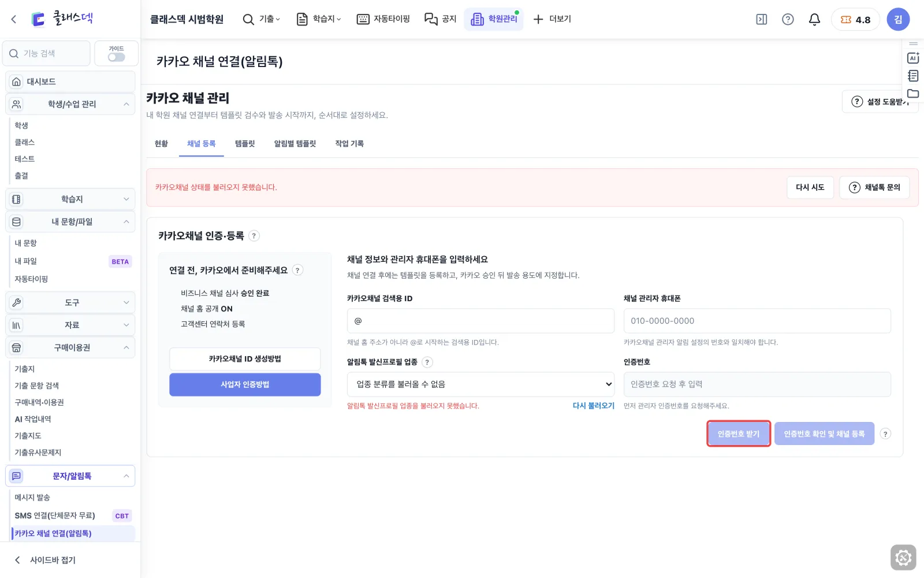The height and width of the screenshot is (578, 924).
Task: Switch to the 알림별 템플릿 tab
Action: (x=295, y=143)
